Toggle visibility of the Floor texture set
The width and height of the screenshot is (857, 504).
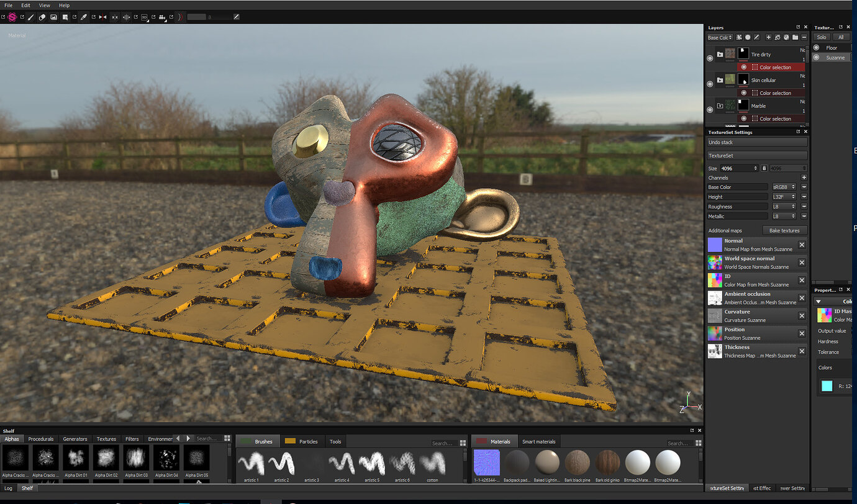(817, 48)
